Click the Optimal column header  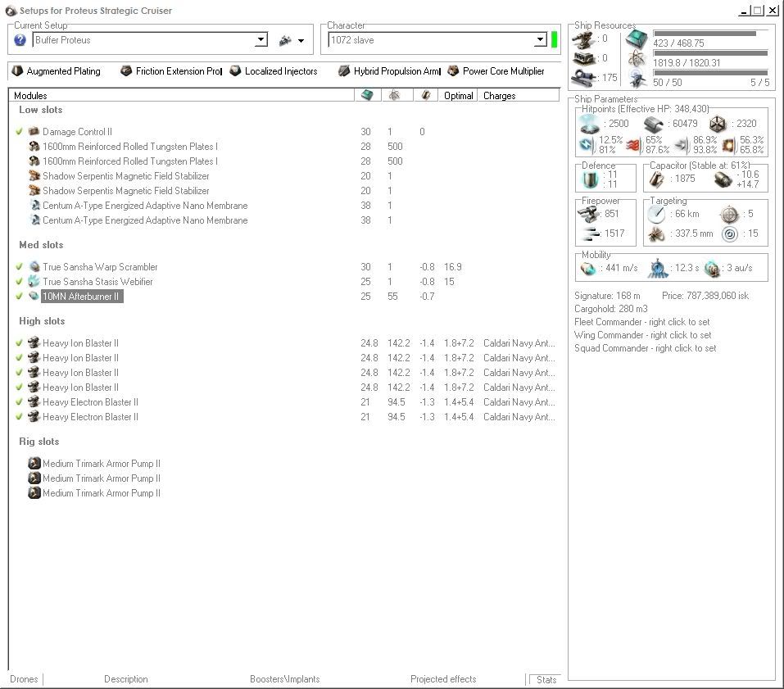tap(458, 96)
